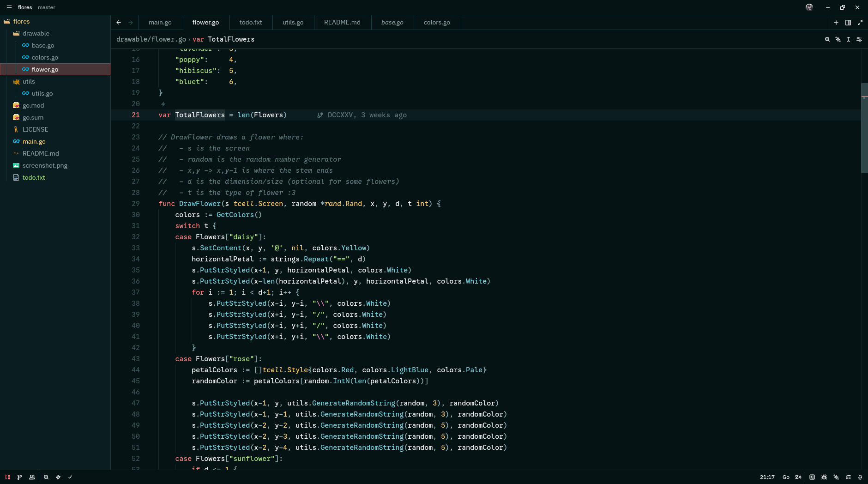Toggle the terminal panel icon
The width and height of the screenshot is (868, 484).
[x=812, y=477]
